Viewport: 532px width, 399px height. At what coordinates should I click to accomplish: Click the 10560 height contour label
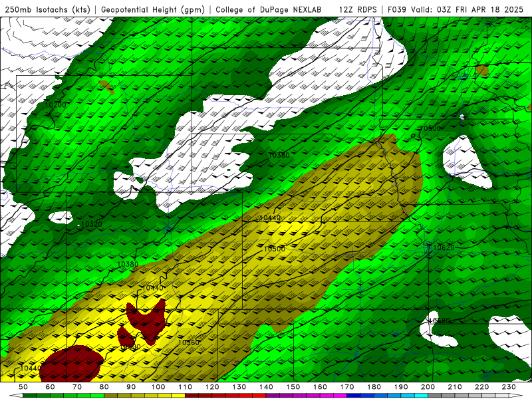pos(189,342)
